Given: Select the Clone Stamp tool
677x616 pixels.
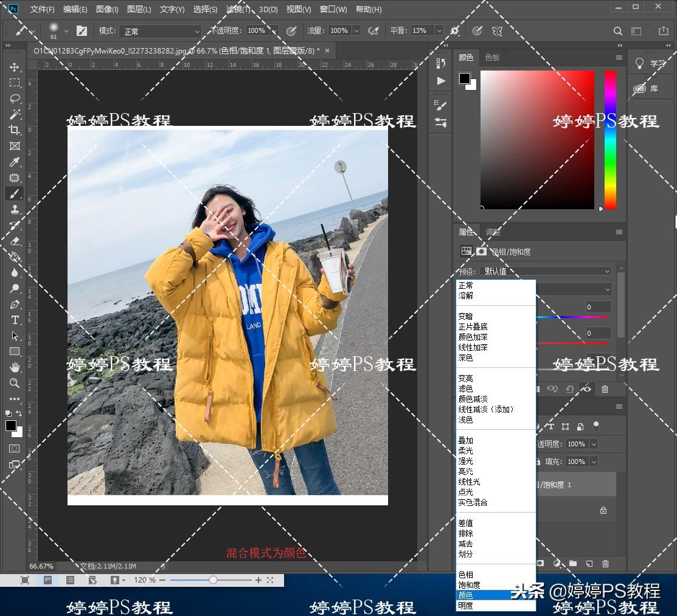Looking at the screenshot, I should coord(14,209).
